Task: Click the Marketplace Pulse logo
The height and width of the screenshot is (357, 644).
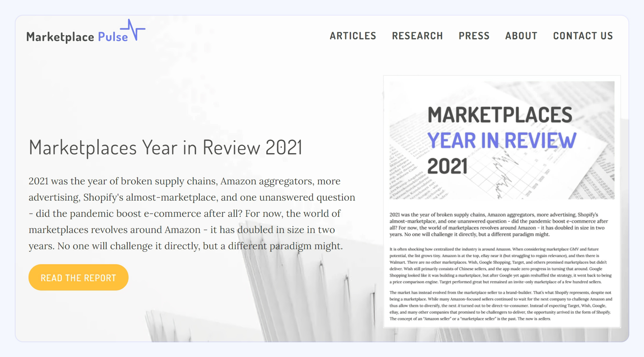Action: [x=86, y=31]
